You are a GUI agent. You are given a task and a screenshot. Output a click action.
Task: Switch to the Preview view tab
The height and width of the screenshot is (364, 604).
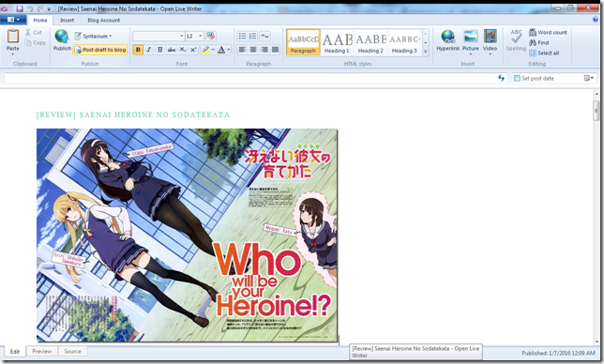41,351
